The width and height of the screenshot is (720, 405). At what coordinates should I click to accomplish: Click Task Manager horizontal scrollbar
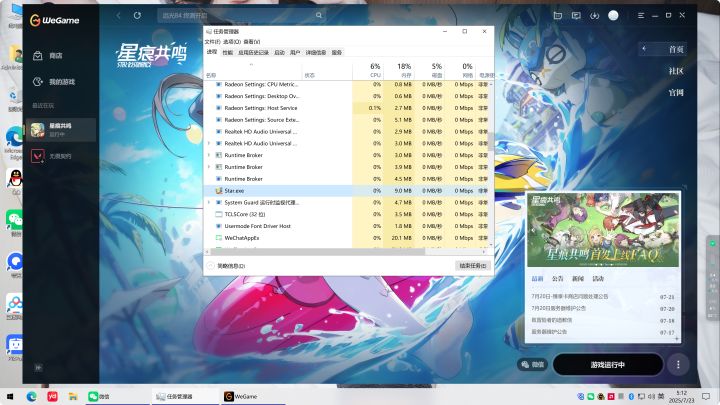click(x=317, y=252)
